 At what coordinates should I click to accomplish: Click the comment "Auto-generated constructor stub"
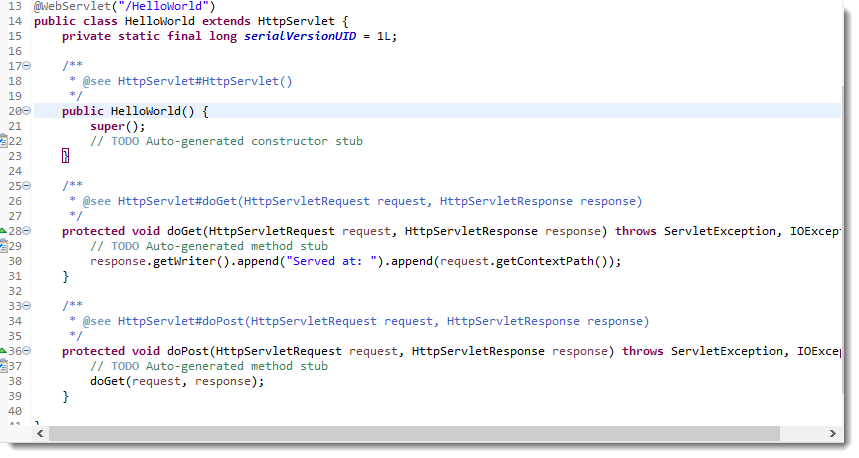(254, 141)
